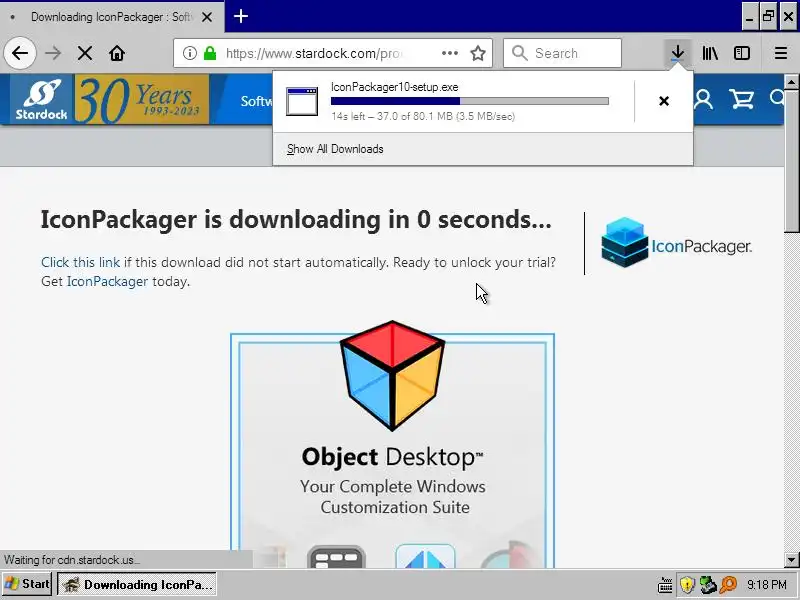Viewport: 800px width, 600px height.
Task: Click the green secure-connection padlock
Action: pyautogui.click(x=210, y=53)
